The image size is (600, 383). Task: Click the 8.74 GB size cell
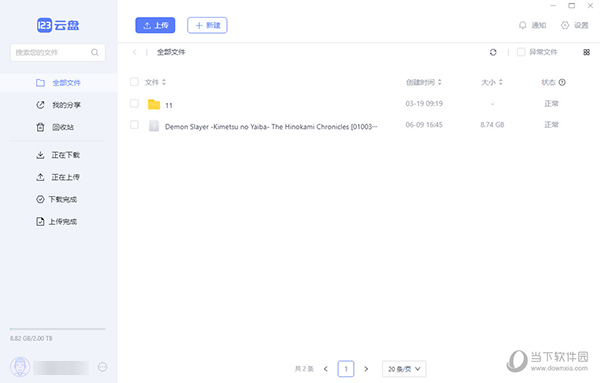tap(492, 125)
